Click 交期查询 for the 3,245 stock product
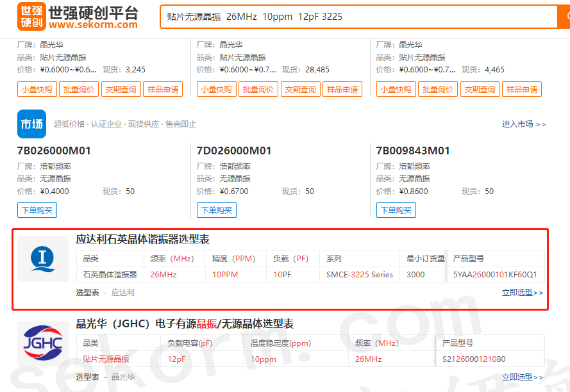 click(x=121, y=90)
